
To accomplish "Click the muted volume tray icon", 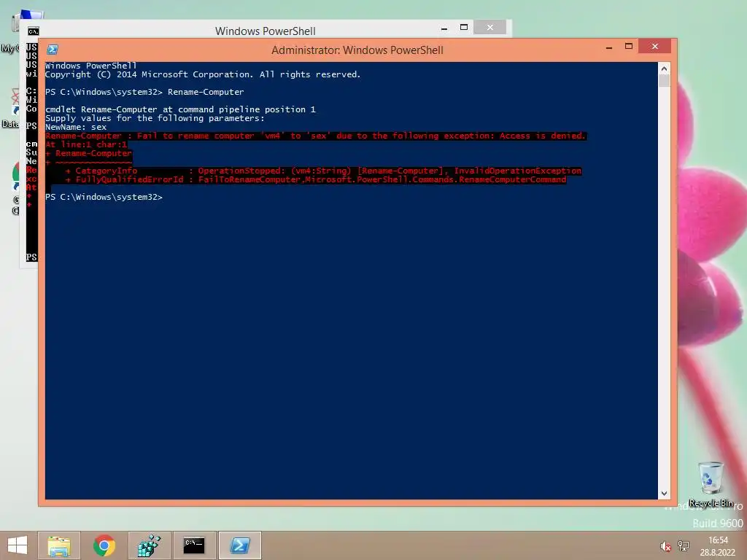I will pyautogui.click(x=665, y=546).
